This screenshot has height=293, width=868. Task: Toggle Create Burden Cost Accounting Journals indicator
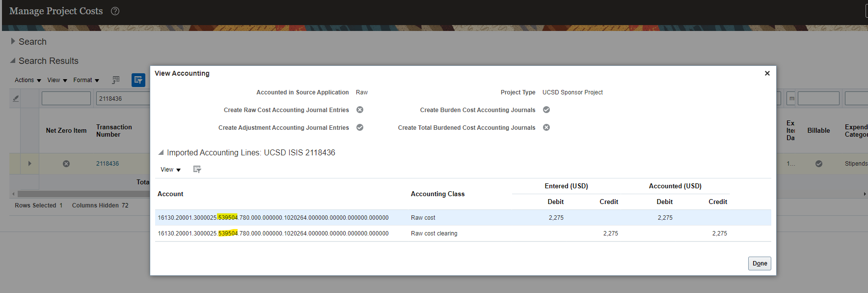(546, 110)
